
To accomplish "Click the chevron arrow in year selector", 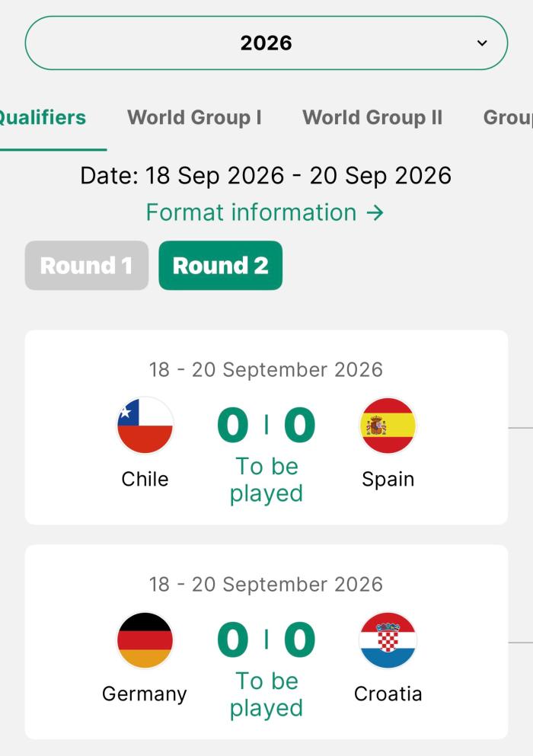I will pos(481,43).
